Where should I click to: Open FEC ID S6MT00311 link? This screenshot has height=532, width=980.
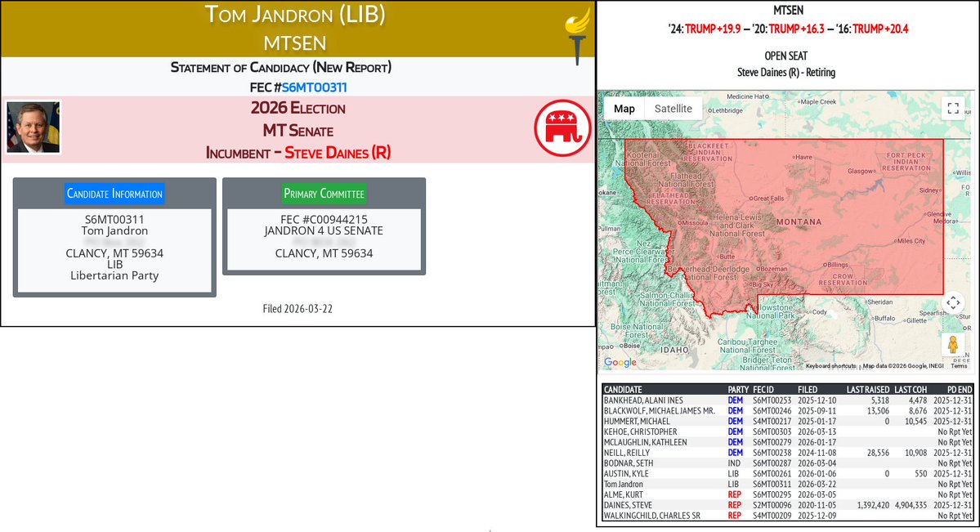click(314, 87)
